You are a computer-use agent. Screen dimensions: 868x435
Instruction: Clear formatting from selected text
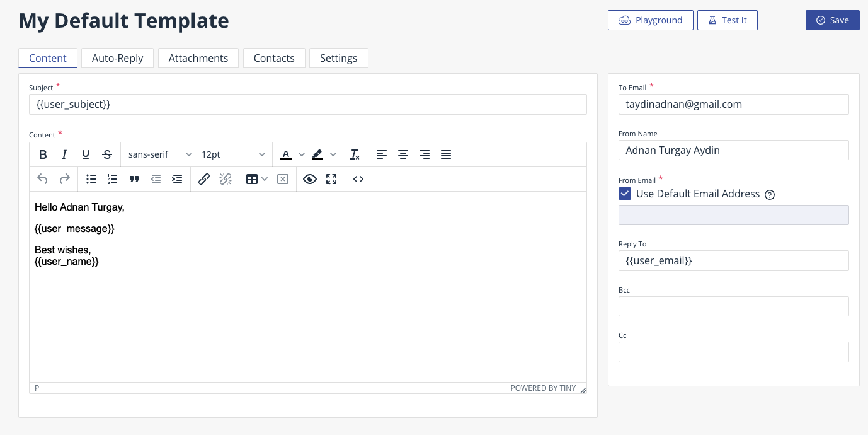click(355, 154)
